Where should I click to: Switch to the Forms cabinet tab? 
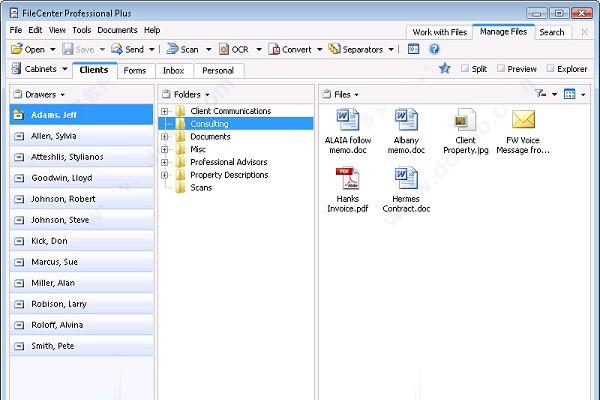(x=135, y=70)
